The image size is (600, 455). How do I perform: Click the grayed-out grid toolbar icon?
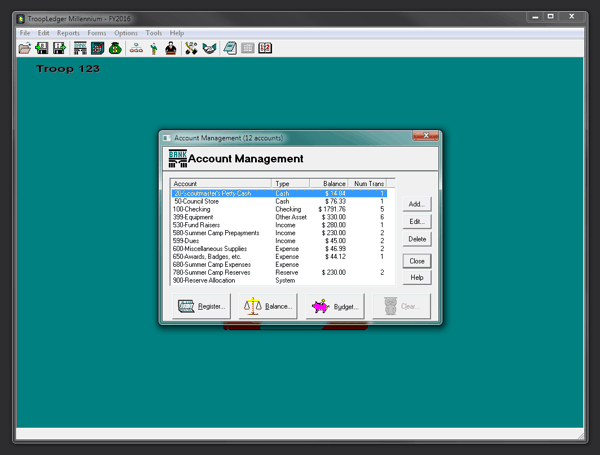248,48
